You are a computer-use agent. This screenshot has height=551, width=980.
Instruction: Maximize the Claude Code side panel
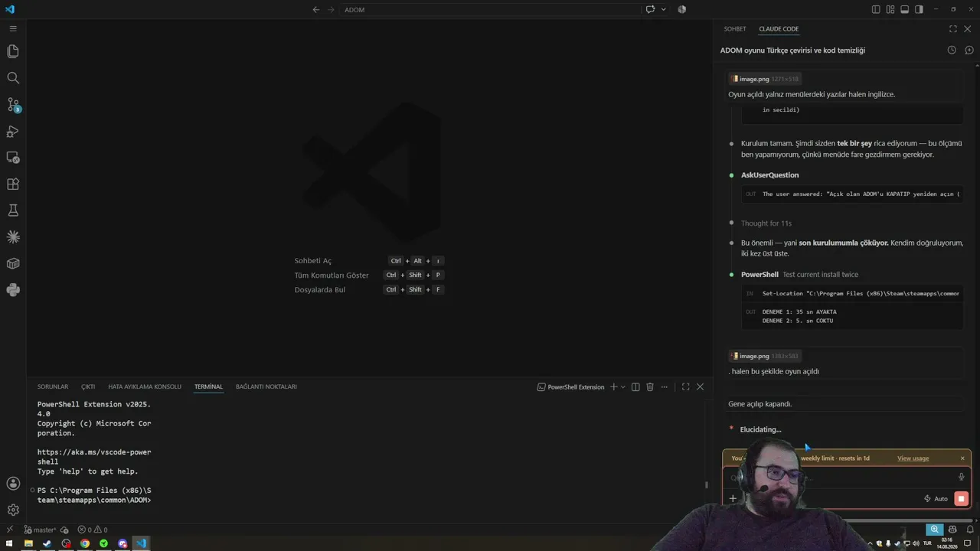point(953,29)
